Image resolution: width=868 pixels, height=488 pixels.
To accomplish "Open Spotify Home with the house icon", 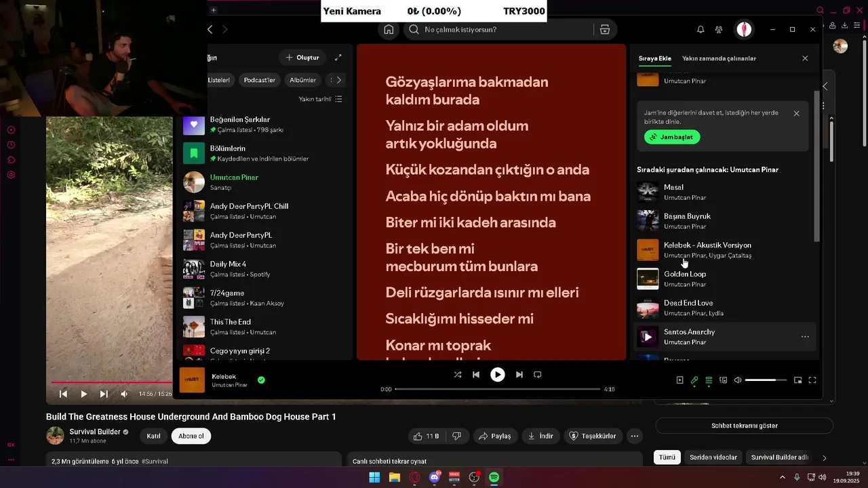I will pyautogui.click(x=389, y=30).
